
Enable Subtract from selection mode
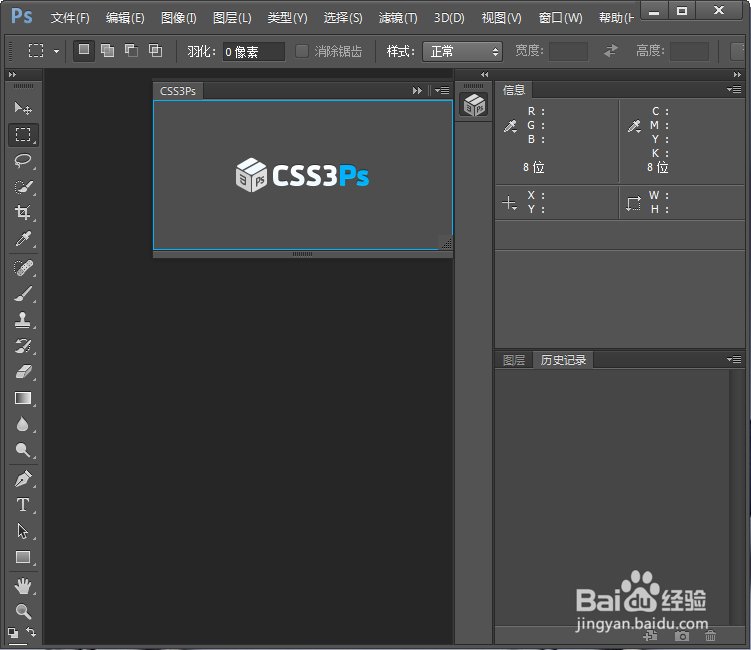pos(131,50)
